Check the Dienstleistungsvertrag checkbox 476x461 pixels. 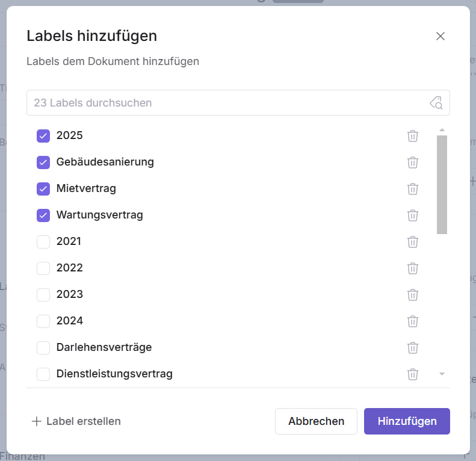tap(43, 374)
